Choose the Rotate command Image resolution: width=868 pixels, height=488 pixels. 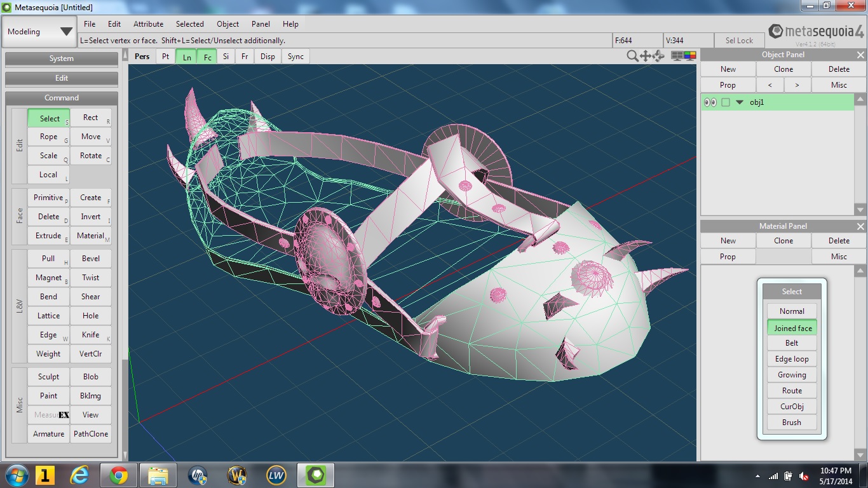pos(91,156)
